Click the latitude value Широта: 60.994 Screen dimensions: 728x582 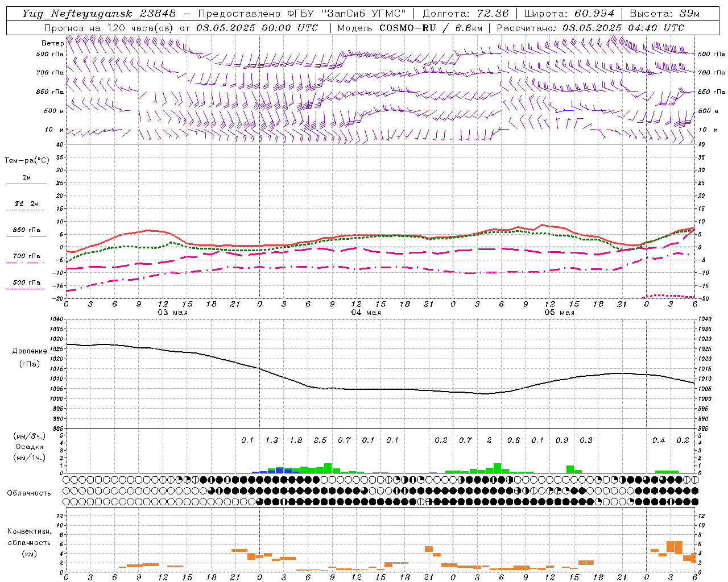pyautogui.click(x=569, y=14)
